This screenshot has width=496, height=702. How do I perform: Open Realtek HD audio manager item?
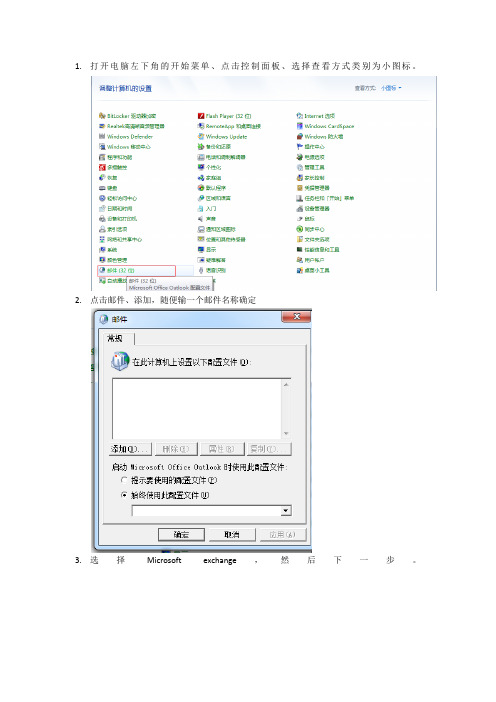(x=132, y=126)
